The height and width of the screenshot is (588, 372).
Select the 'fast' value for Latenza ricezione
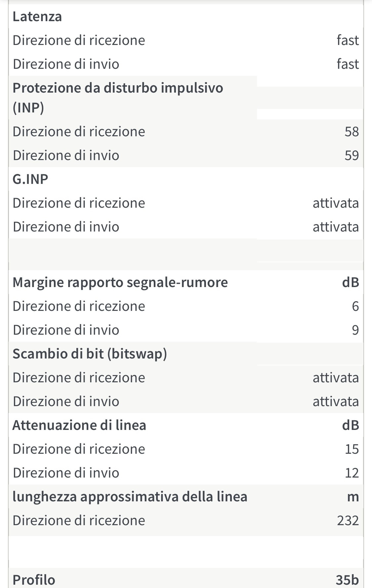(348, 40)
